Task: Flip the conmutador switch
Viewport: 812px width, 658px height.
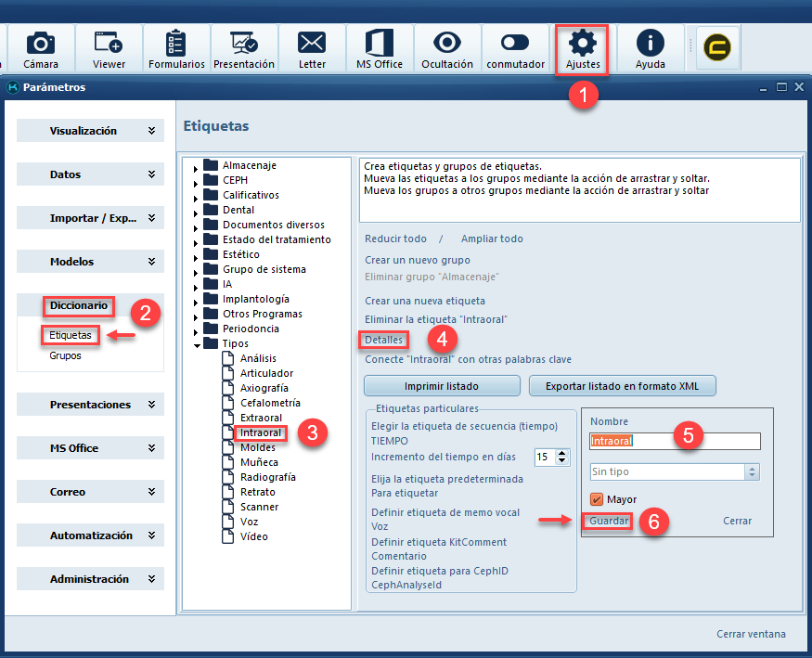Action: 514,49
